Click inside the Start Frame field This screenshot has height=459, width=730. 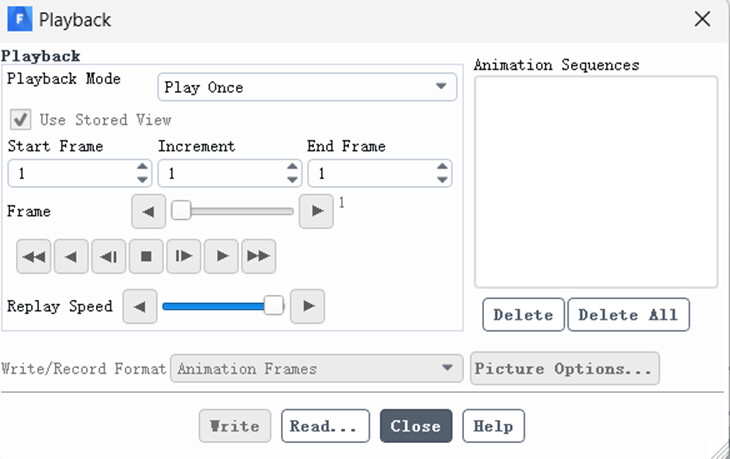(x=70, y=174)
